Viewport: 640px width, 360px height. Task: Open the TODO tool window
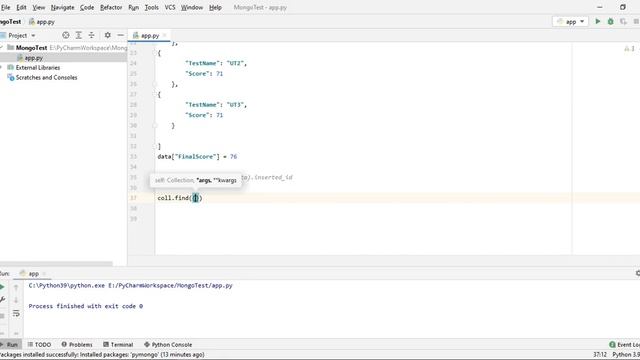click(39, 344)
